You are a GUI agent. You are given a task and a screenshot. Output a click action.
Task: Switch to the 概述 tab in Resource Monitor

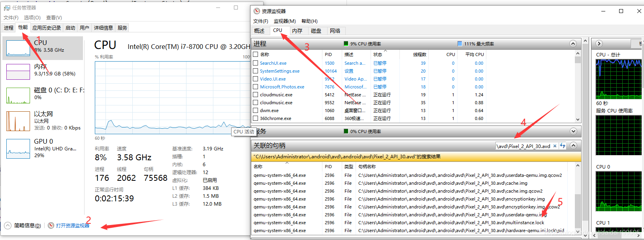pos(260,31)
